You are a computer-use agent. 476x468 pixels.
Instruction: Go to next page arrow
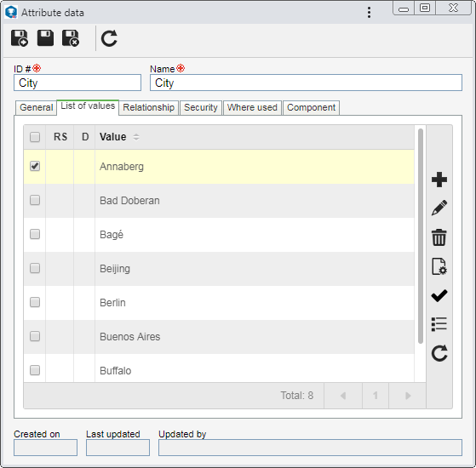coord(408,396)
